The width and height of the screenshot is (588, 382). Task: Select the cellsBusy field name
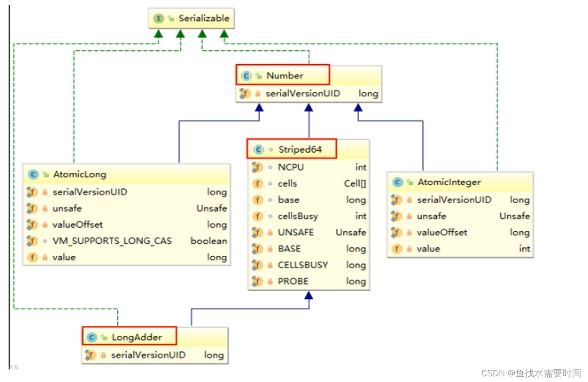click(298, 216)
